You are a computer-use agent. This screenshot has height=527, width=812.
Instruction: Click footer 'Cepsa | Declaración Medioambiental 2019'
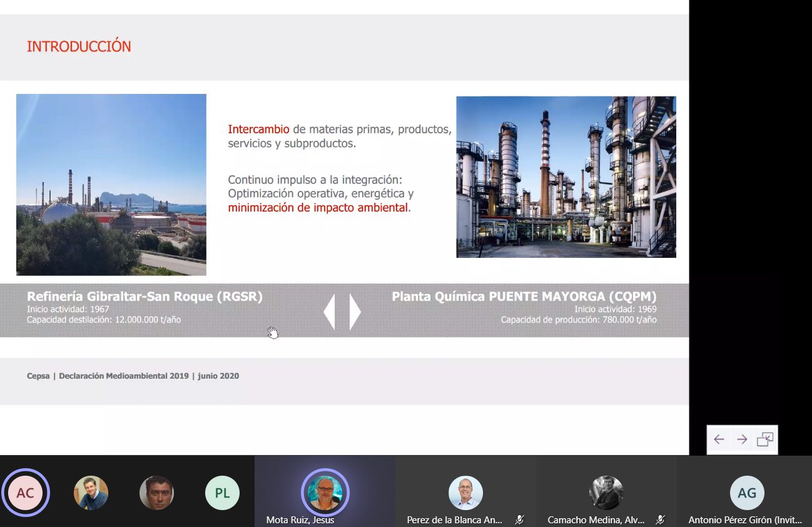click(x=108, y=376)
